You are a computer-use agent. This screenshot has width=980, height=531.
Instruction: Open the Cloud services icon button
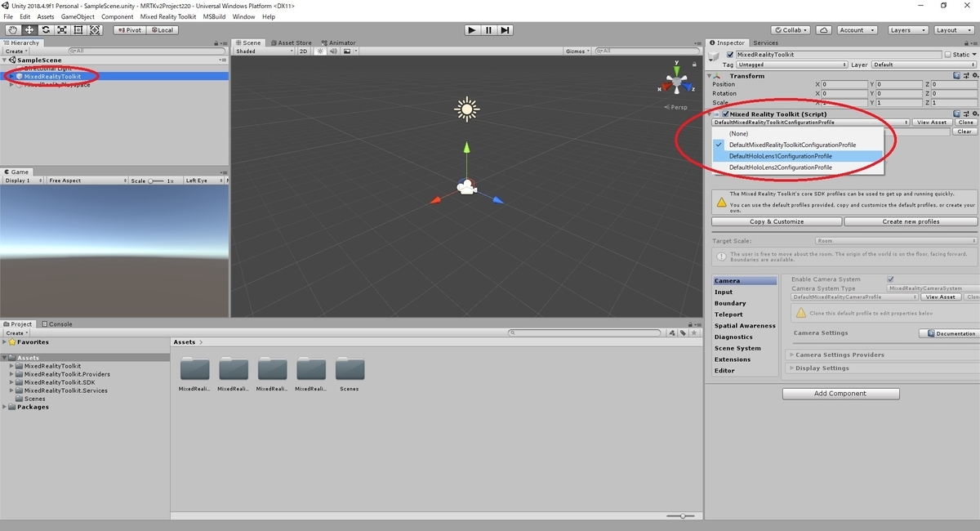824,30
